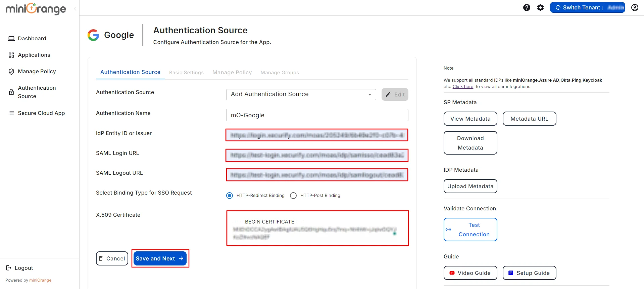Open Manage Policy in the sidebar
644x289 pixels.
[x=37, y=71]
